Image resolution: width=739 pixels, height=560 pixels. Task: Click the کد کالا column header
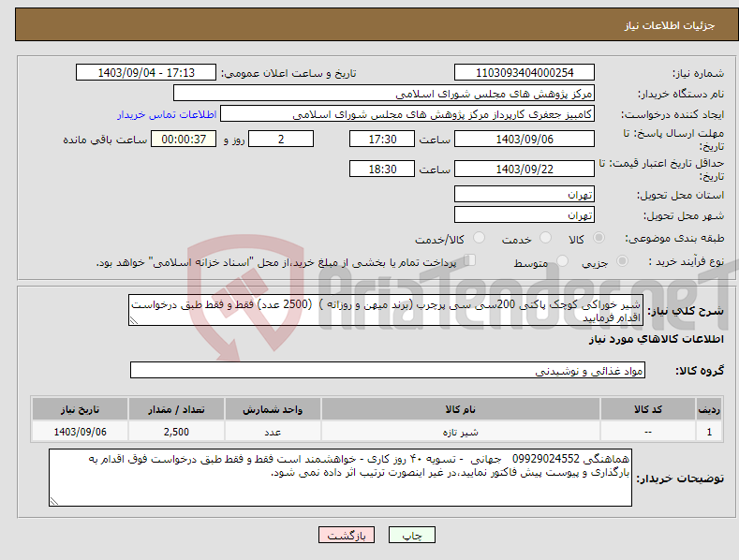pyautogui.click(x=648, y=409)
